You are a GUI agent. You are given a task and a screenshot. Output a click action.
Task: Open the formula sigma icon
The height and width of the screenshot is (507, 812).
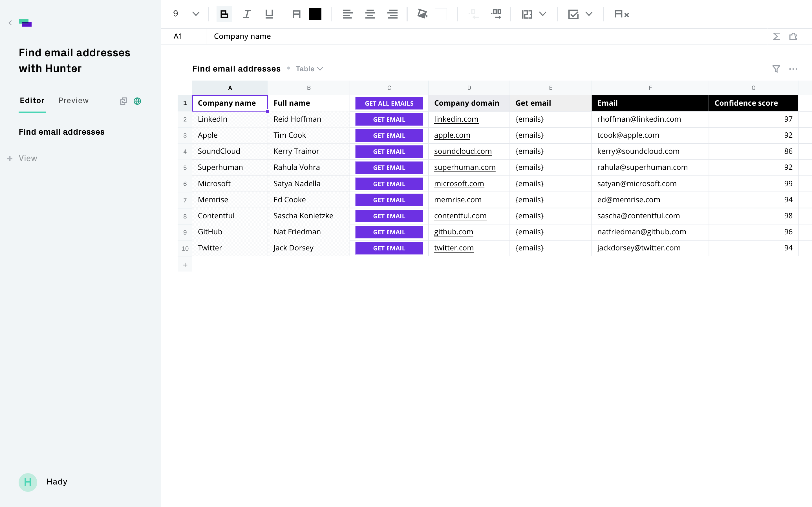pyautogui.click(x=776, y=36)
